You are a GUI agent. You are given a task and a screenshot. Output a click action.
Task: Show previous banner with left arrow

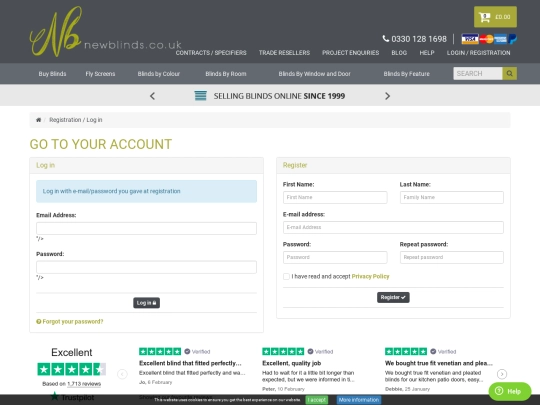(152, 96)
